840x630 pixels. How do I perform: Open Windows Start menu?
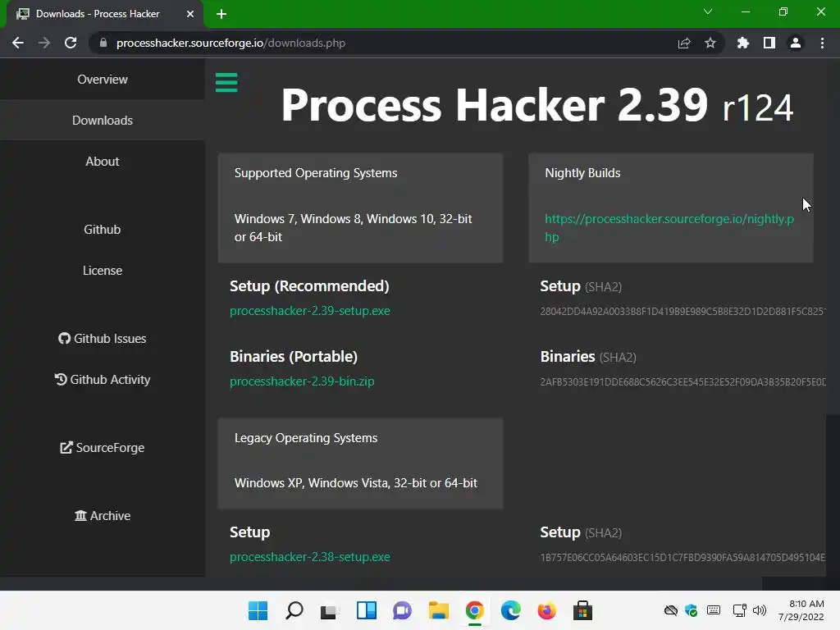tap(258, 610)
